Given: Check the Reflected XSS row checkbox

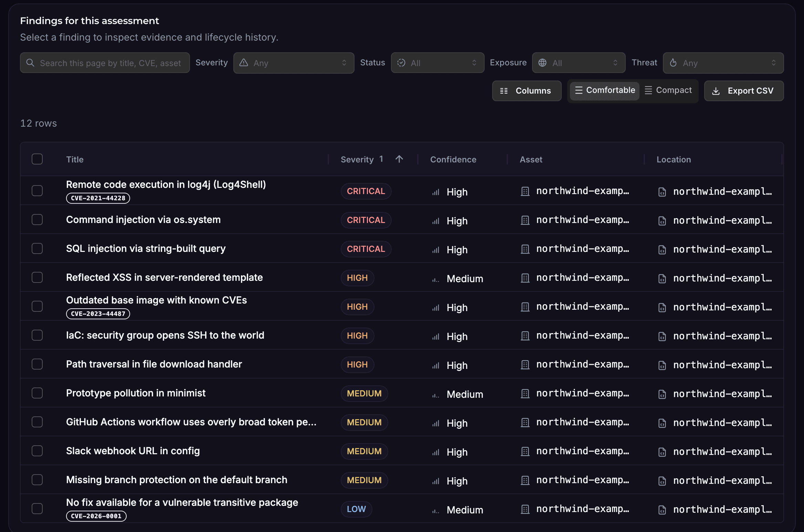Looking at the screenshot, I should click(x=37, y=277).
